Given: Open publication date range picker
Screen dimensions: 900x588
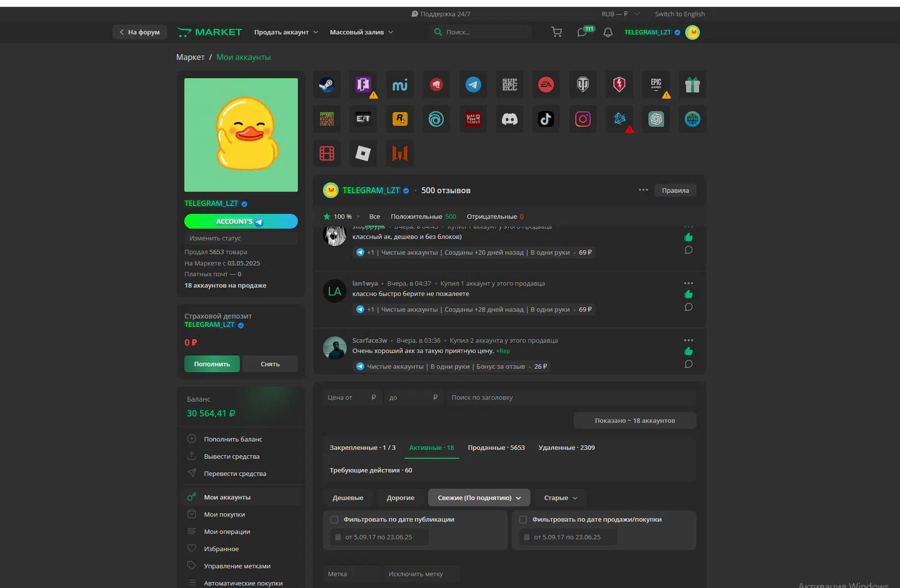Looking at the screenshot, I should [379, 537].
